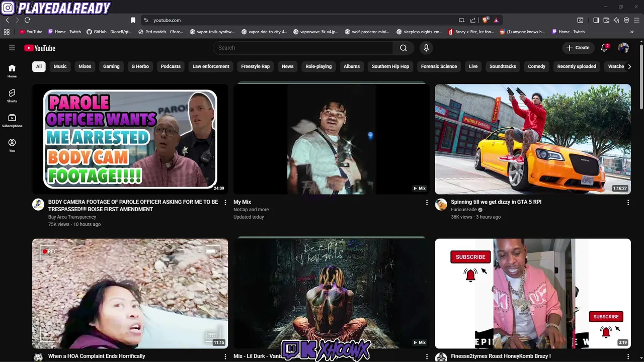Open the browser main menu

636,20
